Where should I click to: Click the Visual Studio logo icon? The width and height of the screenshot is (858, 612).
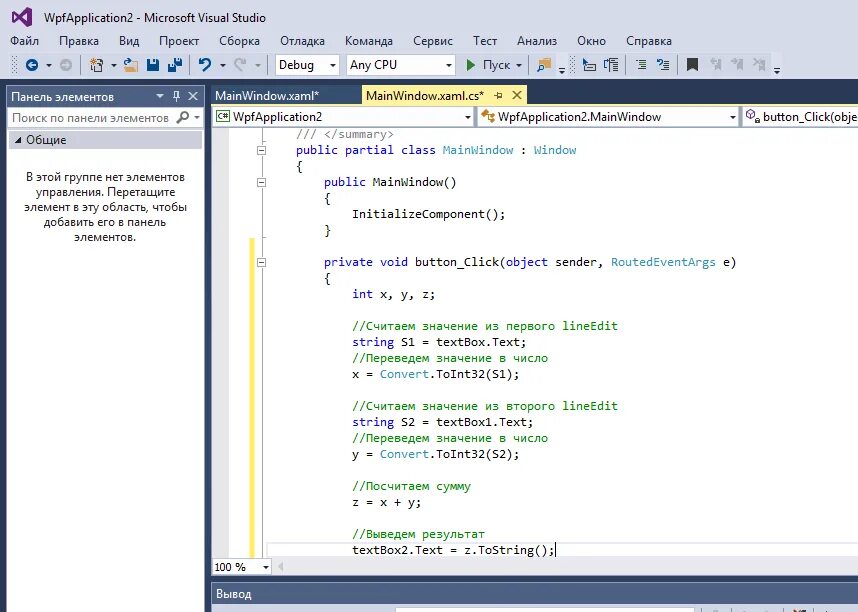click(22, 18)
